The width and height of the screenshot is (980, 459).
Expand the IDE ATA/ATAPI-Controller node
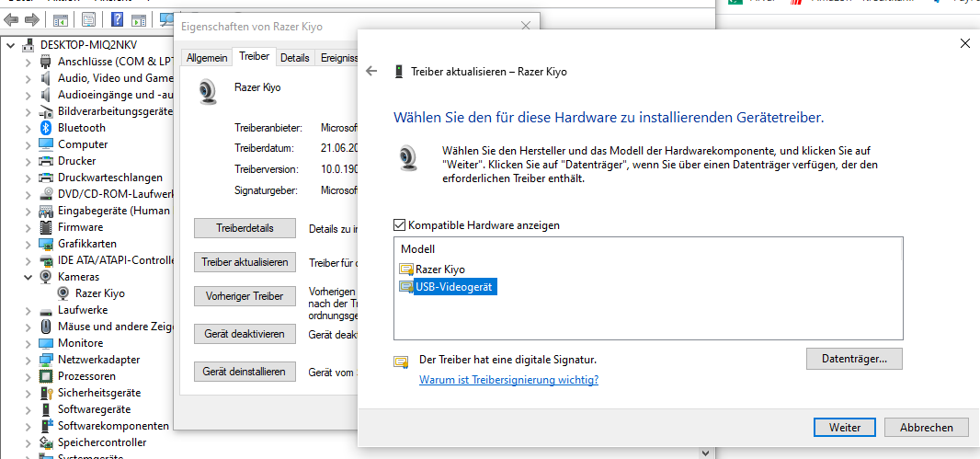point(28,260)
